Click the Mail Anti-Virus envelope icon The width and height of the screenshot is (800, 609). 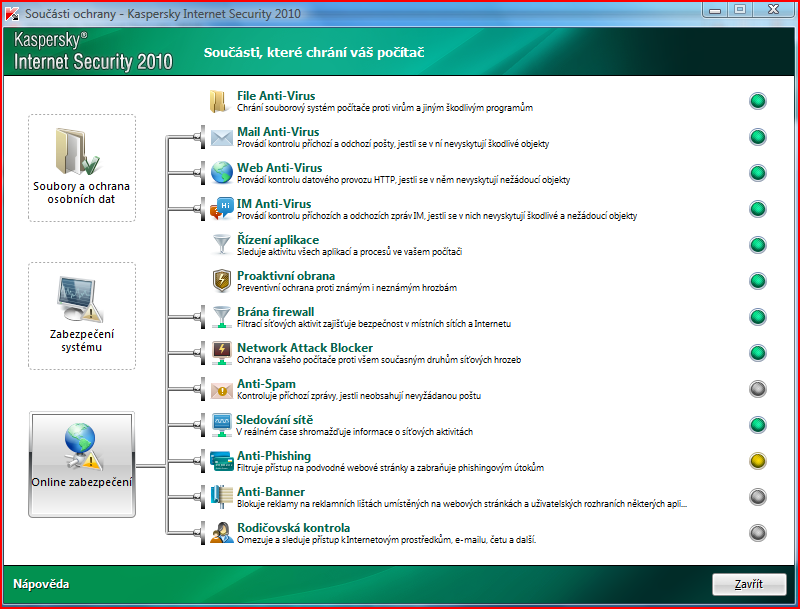[x=221, y=138]
